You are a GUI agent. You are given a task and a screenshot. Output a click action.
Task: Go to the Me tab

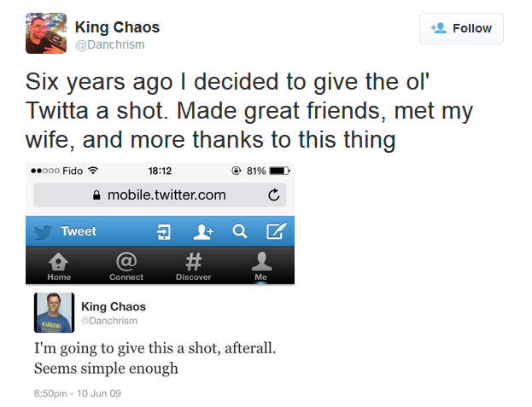(260, 266)
